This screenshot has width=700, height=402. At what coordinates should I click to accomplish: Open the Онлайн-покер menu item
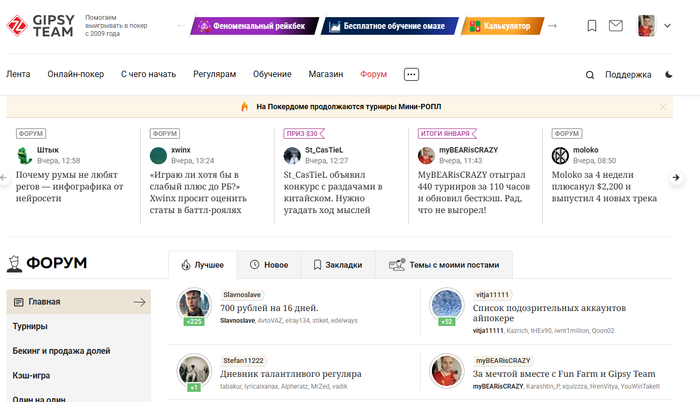pyautogui.click(x=76, y=74)
